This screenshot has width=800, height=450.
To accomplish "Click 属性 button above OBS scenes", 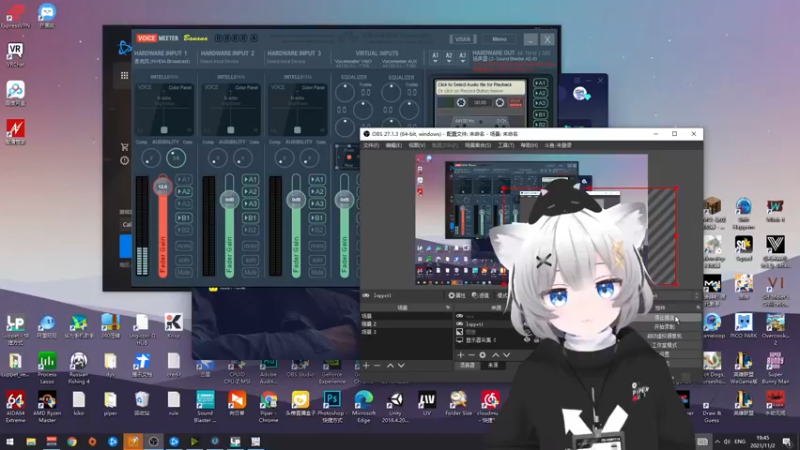I will pos(457,295).
